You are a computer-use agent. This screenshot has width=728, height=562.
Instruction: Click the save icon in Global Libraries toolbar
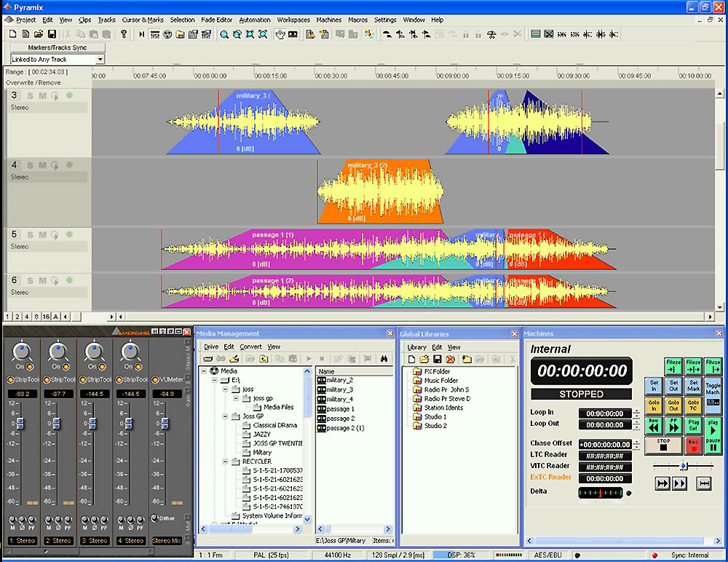[438, 360]
